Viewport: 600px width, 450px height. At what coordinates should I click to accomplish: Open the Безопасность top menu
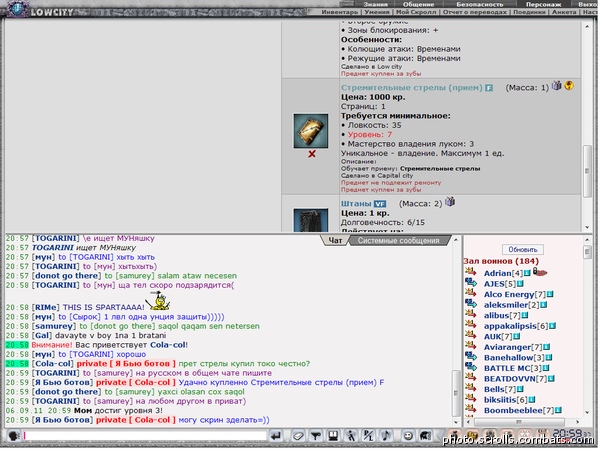click(x=480, y=4)
